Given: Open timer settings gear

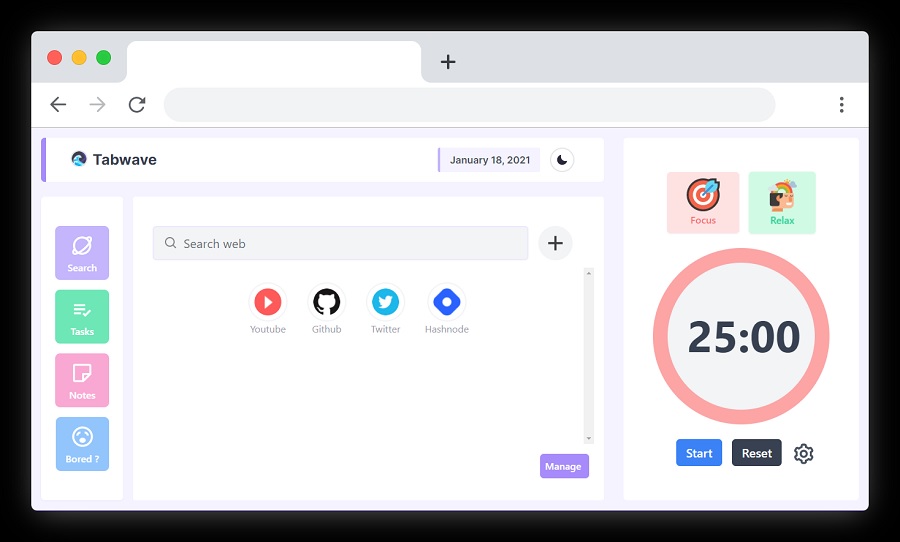Looking at the screenshot, I should click(x=804, y=454).
